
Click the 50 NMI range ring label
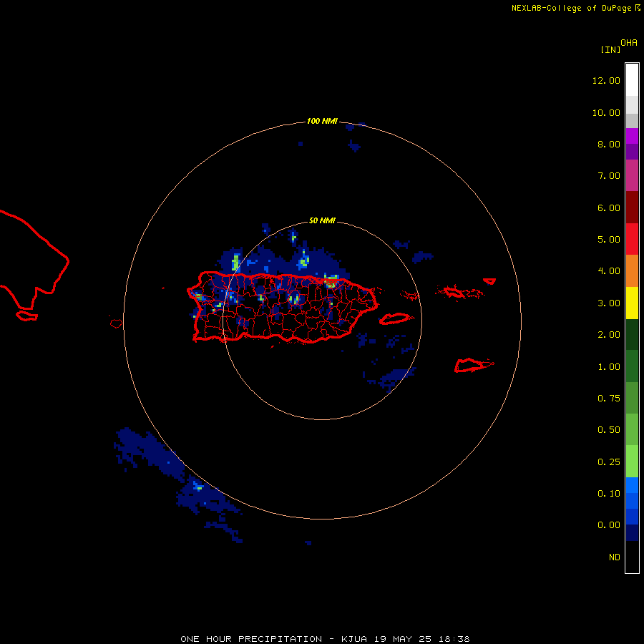point(322,220)
